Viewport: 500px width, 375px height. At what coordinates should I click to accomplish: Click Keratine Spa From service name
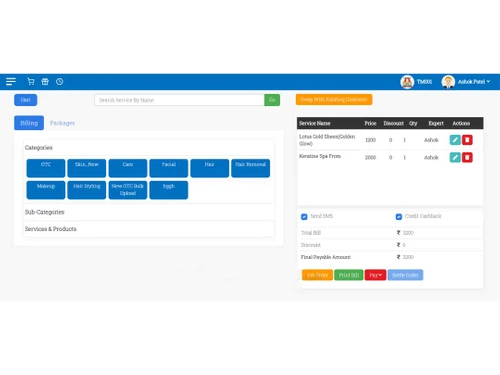pyautogui.click(x=320, y=156)
